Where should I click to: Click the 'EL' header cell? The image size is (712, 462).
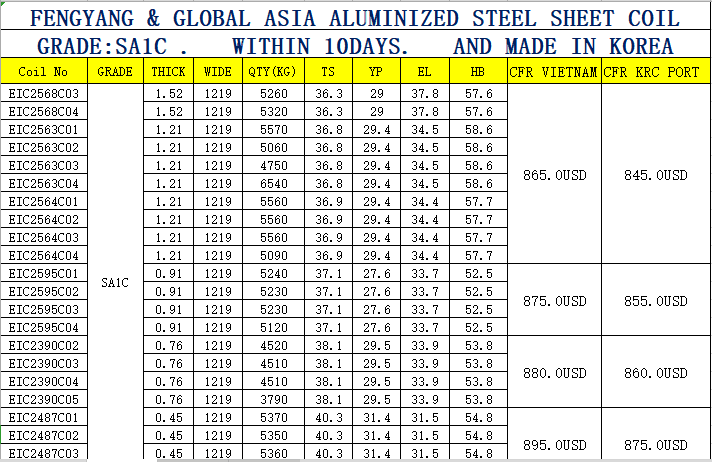425,71
